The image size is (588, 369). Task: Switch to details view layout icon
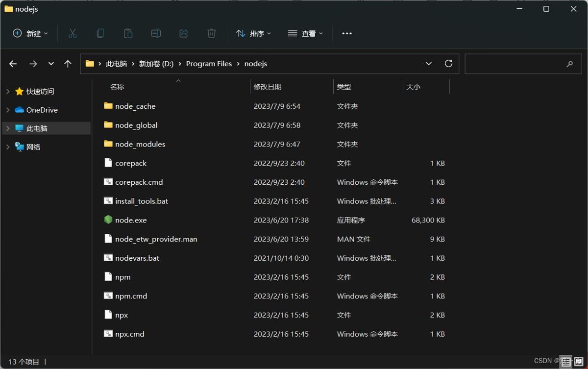click(566, 362)
